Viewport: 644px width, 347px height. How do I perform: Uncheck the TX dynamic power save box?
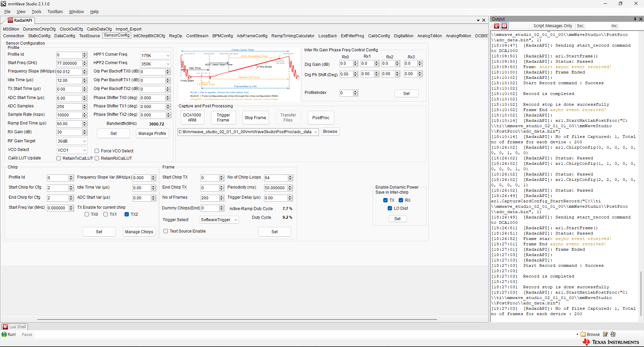click(x=385, y=200)
